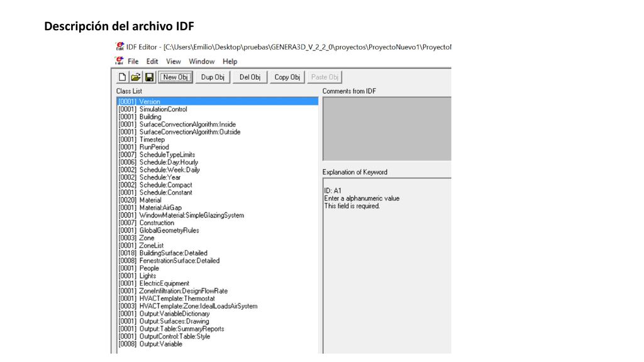Select the RunPeriod class
This screenshot has height=362, width=644.
tap(218, 147)
